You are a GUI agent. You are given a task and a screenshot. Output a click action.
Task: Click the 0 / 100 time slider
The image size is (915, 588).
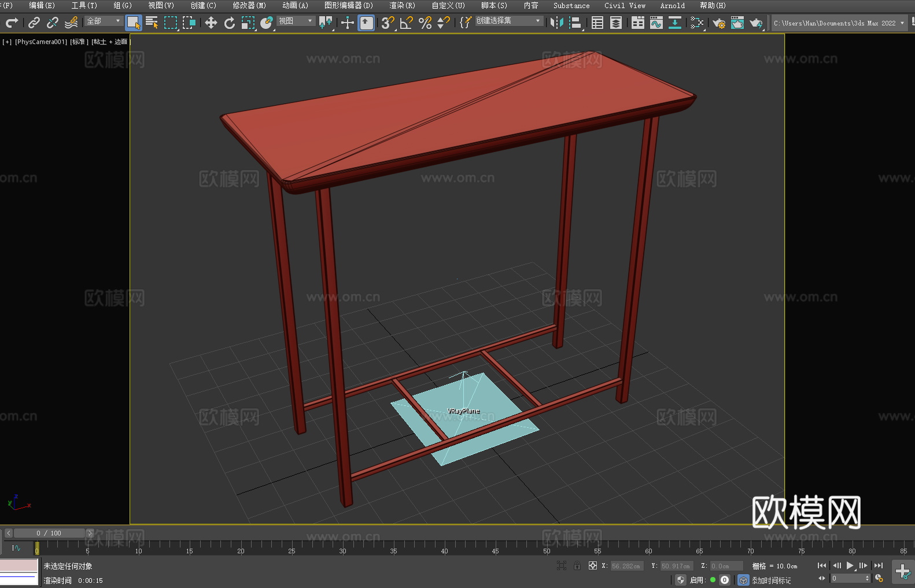pos(49,533)
